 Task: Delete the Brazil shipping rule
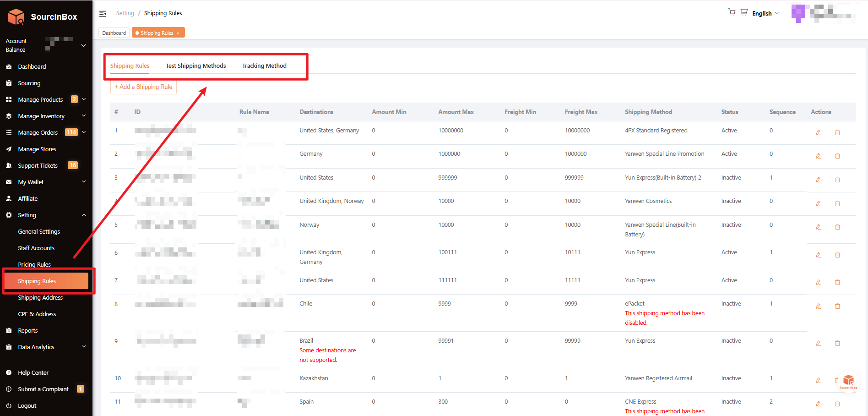coord(837,344)
